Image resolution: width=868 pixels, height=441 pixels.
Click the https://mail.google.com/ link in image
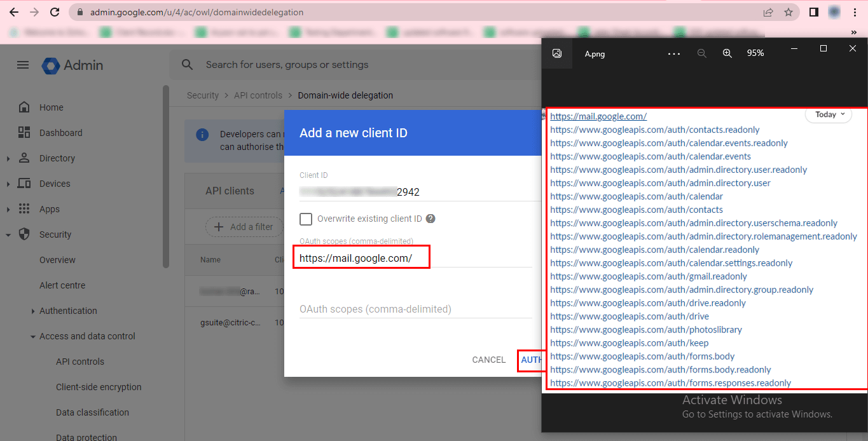598,116
